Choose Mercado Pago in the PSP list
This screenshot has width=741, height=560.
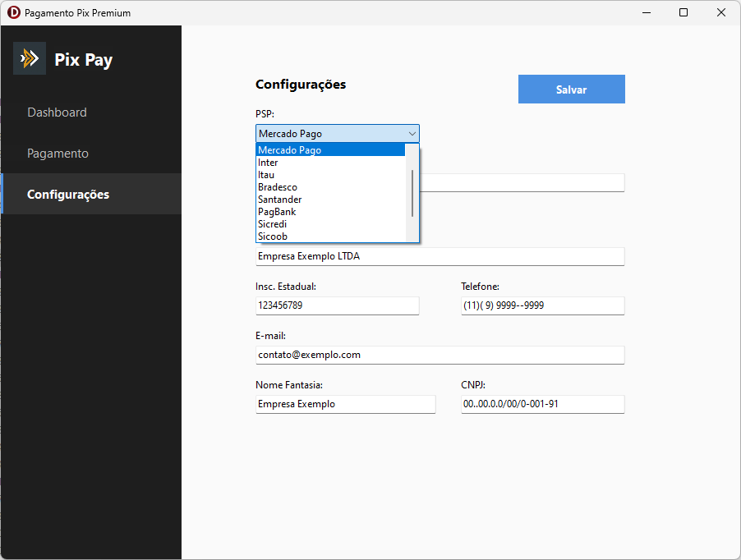point(330,150)
